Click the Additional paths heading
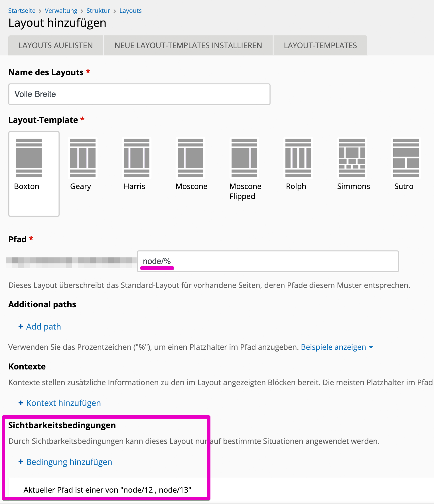 (42, 304)
